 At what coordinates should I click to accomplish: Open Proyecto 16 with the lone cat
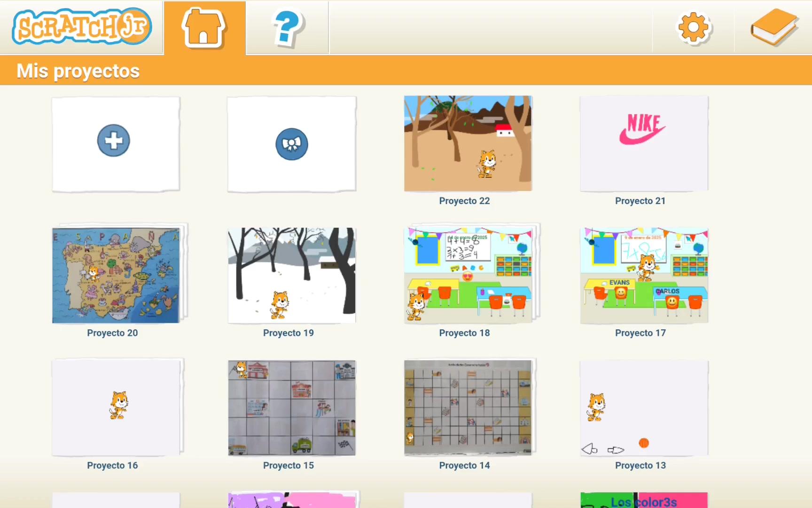[x=116, y=408]
